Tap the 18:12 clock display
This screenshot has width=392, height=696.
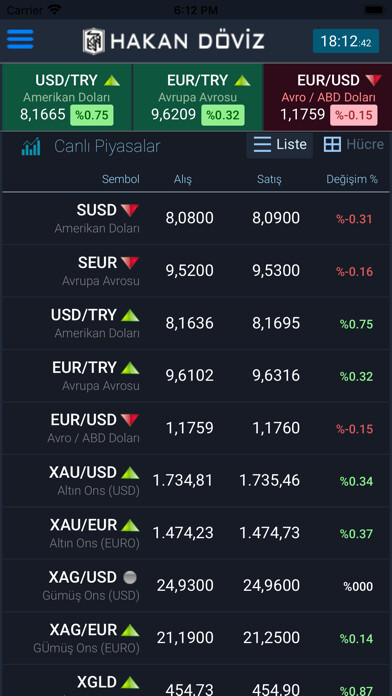346,41
